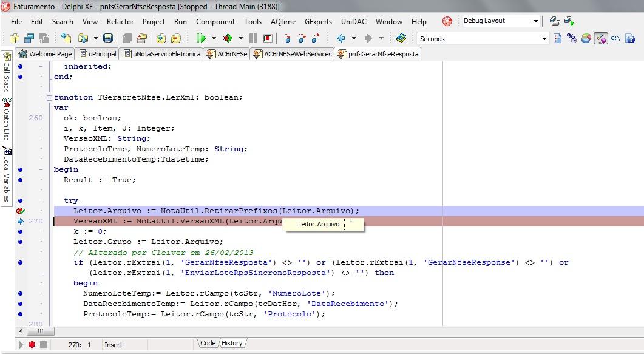Run the program with the green arrow

coord(202,38)
